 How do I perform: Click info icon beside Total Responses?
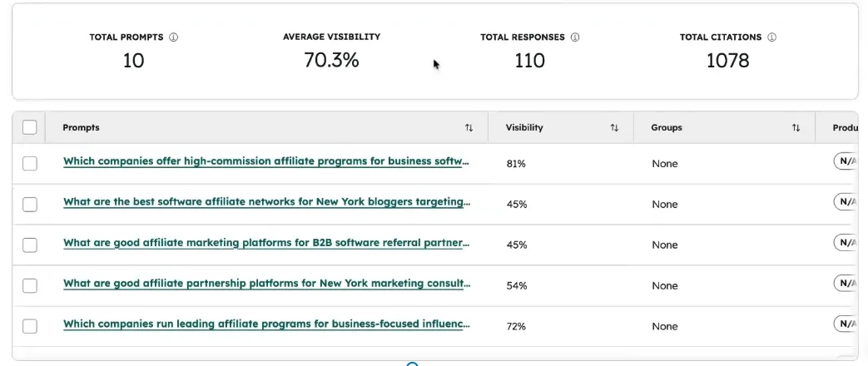point(575,37)
